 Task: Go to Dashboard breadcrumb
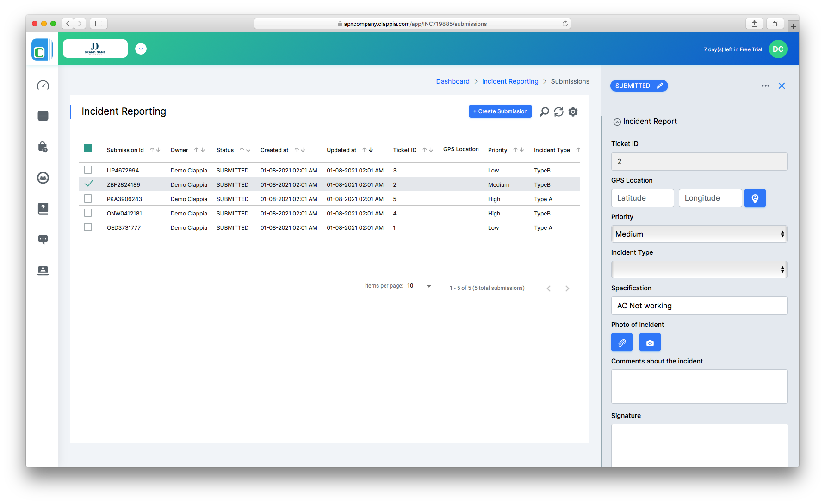pos(453,81)
